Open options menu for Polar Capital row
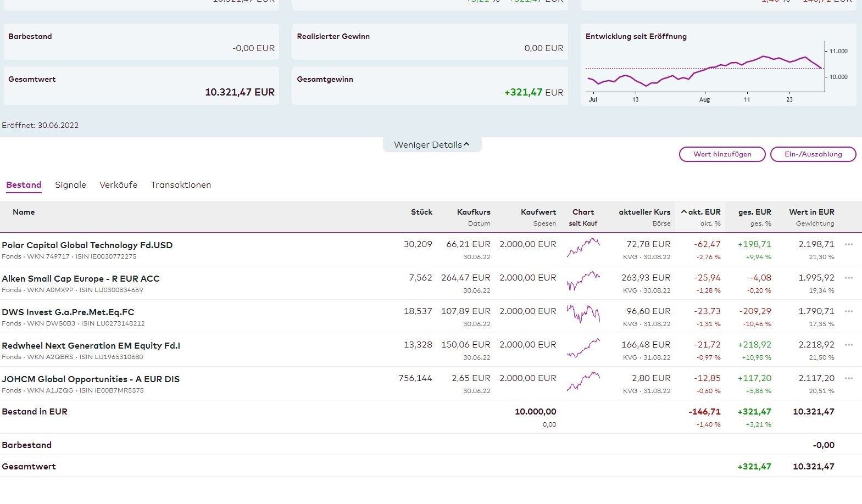The height and width of the screenshot is (504, 862). click(848, 244)
